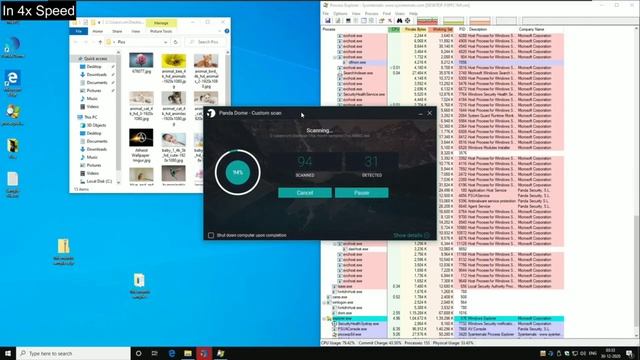Open System Information icon in Process Explorer toolbar
The image size is (640, 360).
[348, 20]
